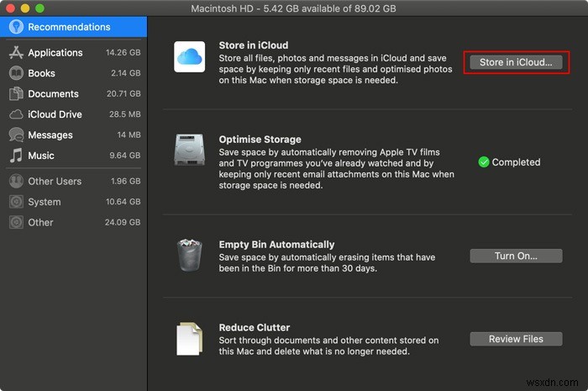Click the green full screen button

tap(39, 8)
